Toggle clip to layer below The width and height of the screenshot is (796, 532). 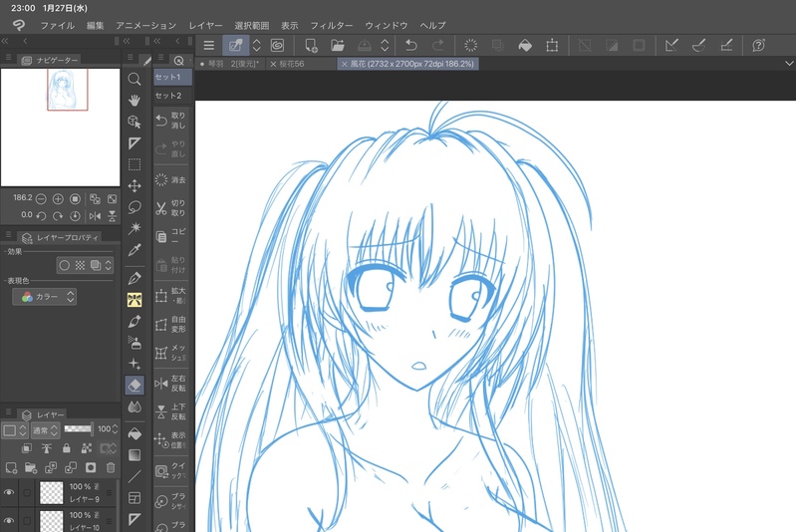26,448
